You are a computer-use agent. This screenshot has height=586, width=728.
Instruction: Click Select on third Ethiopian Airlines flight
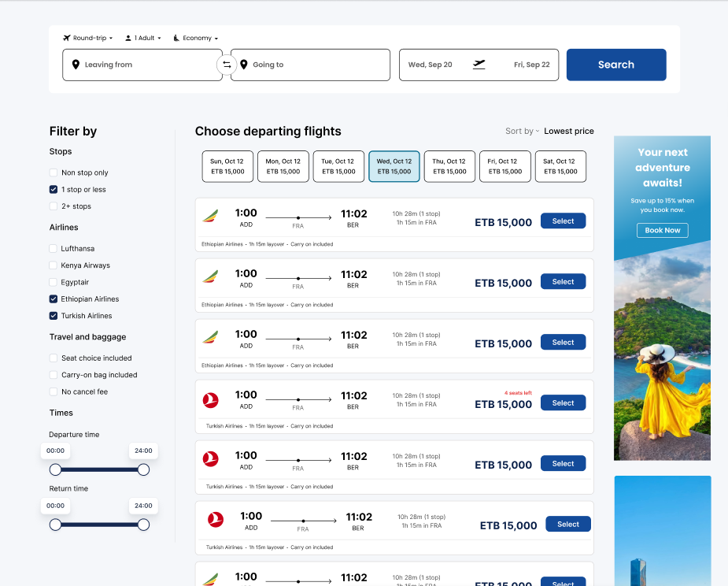pyautogui.click(x=564, y=342)
